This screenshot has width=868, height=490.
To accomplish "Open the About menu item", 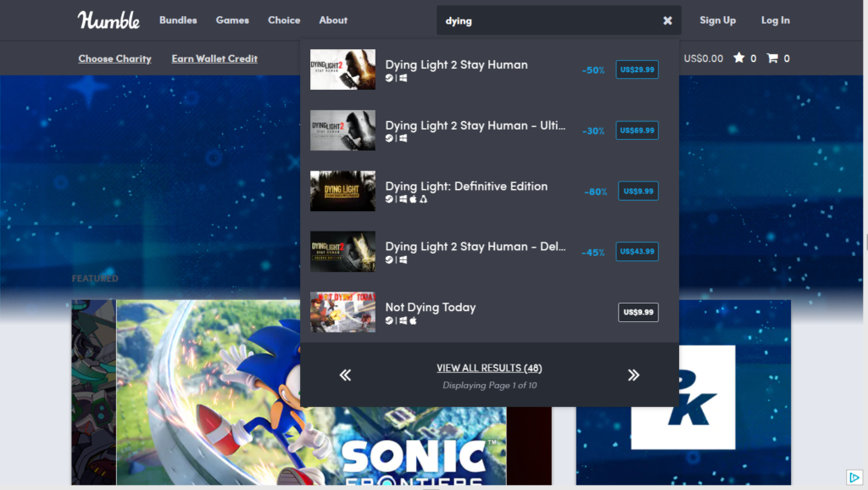I will [x=333, y=20].
